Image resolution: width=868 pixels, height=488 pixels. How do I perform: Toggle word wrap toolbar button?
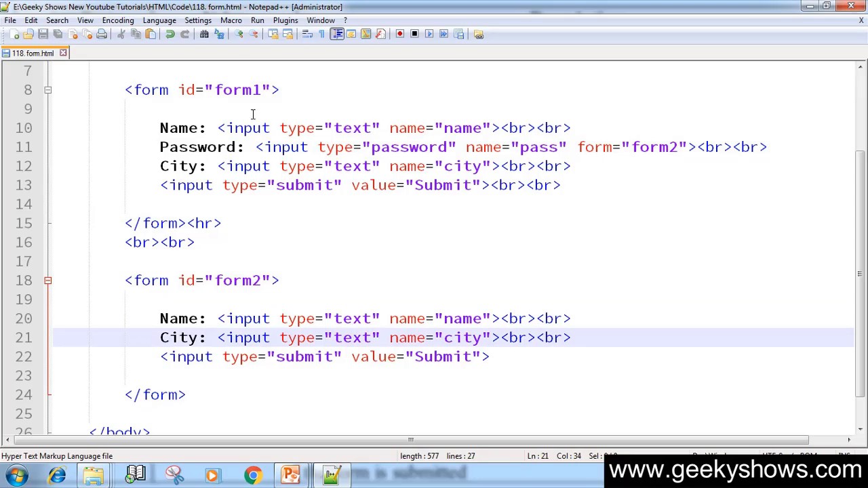[x=307, y=34]
